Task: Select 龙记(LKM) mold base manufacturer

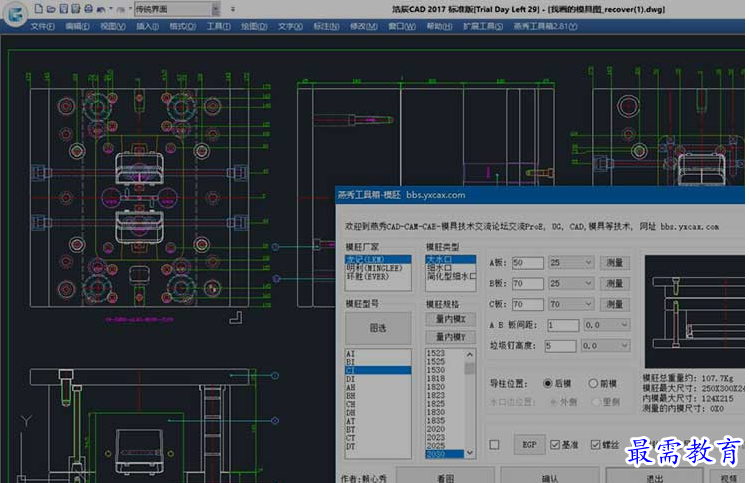Action: point(378,259)
